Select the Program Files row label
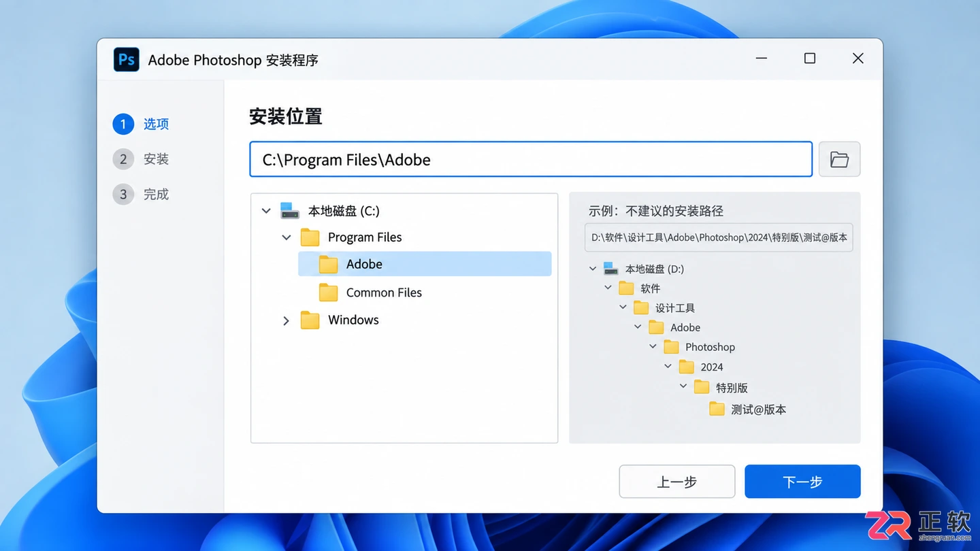 pyautogui.click(x=365, y=237)
